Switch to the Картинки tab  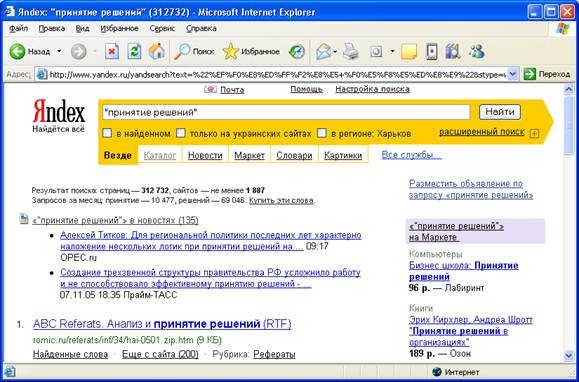click(343, 155)
